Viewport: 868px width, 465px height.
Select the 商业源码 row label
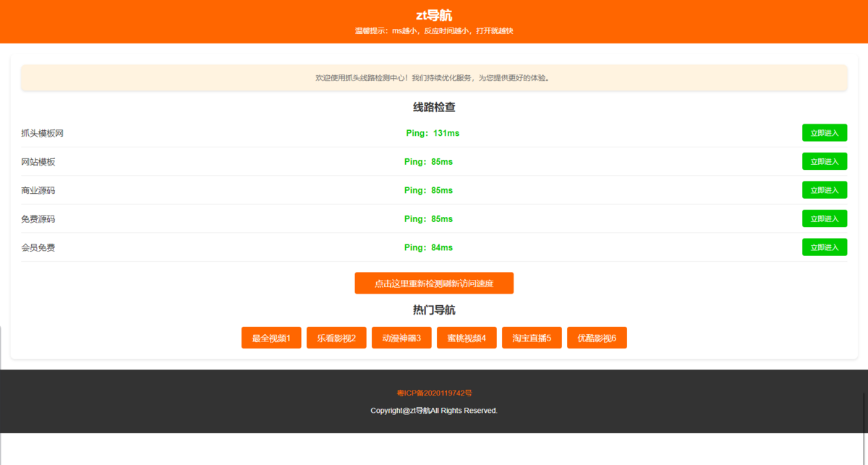[x=38, y=190]
